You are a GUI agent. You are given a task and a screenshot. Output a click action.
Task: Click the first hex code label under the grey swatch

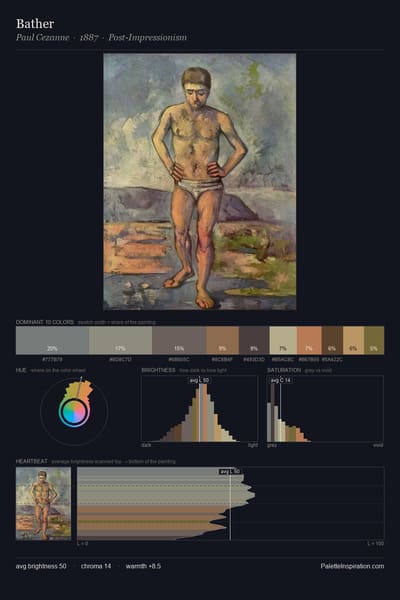[x=52, y=360]
